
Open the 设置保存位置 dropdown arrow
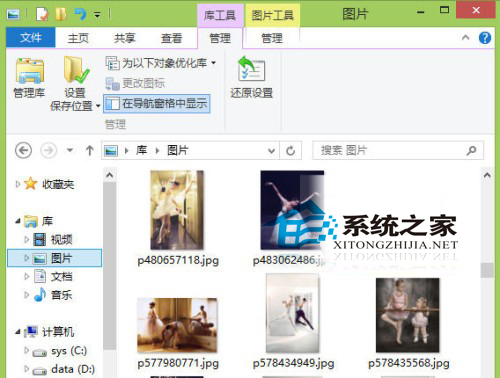(98, 106)
